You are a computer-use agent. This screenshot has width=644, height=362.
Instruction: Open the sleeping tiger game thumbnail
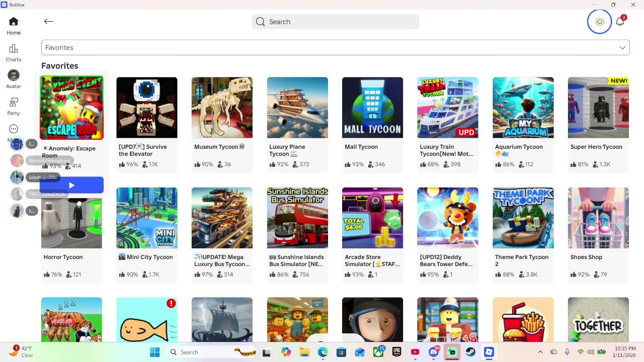point(71,320)
